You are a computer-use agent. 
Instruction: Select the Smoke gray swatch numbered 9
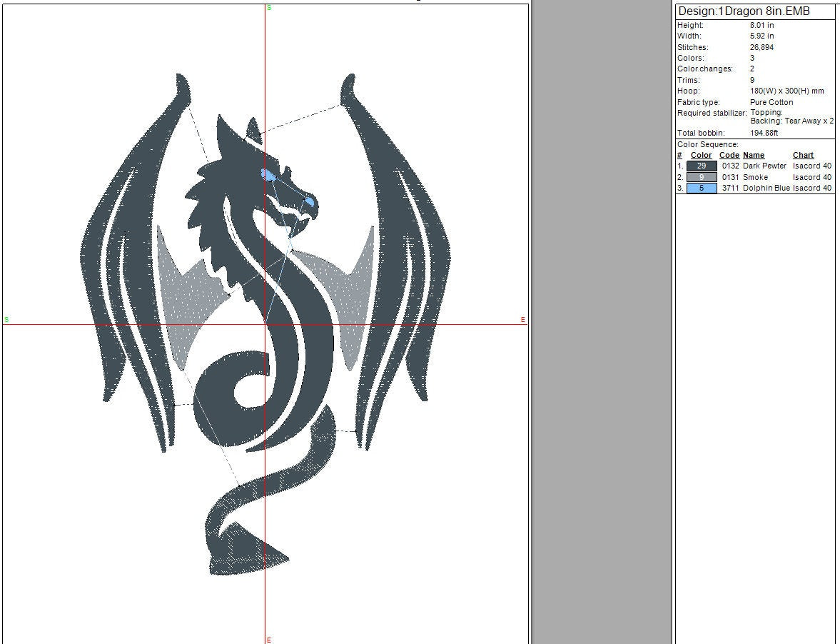click(702, 177)
